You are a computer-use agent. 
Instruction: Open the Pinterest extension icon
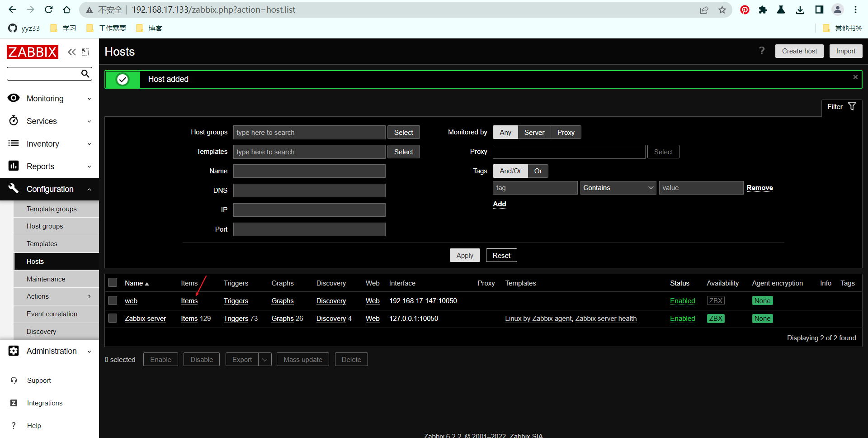pos(745,10)
